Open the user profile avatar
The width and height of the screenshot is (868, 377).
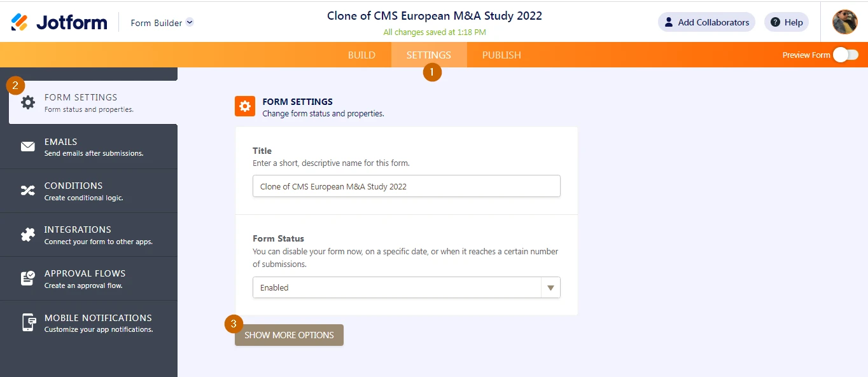point(845,22)
